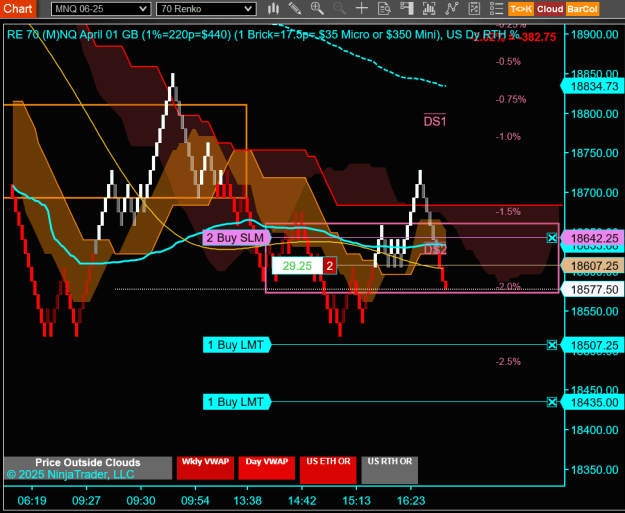The width and height of the screenshot is (625, 513).
Task: Open the strategy performance chart icon
Action: 474,8
